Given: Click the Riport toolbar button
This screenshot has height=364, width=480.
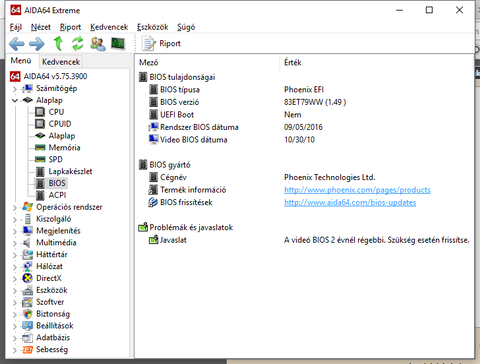Looking at the screenshot, I should pos(161,43).
